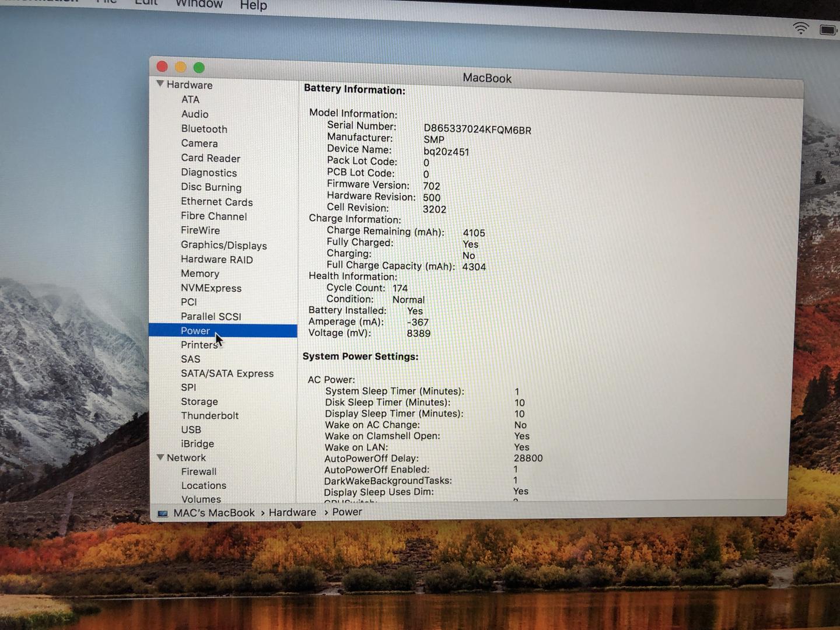This screenshot has height=630, width=840.
Task: Click the Wake on AC Change row label
Action: (372, 425)
